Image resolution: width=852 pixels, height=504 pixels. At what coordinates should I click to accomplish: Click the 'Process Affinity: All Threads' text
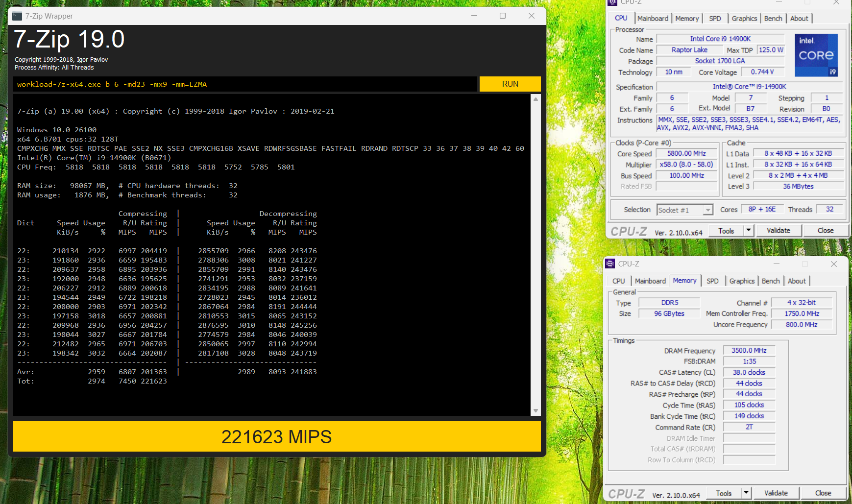pos(54,68)
